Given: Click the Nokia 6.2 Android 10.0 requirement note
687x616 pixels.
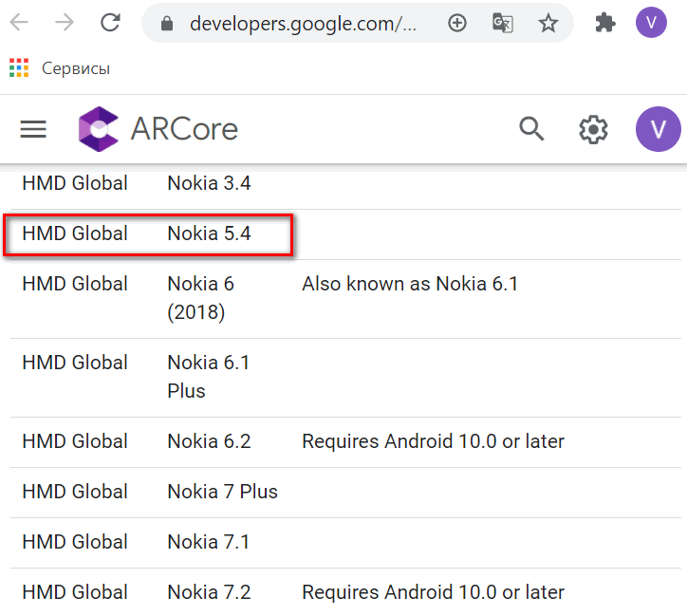Looking at the screenshot, I should [x=433, y=441].
